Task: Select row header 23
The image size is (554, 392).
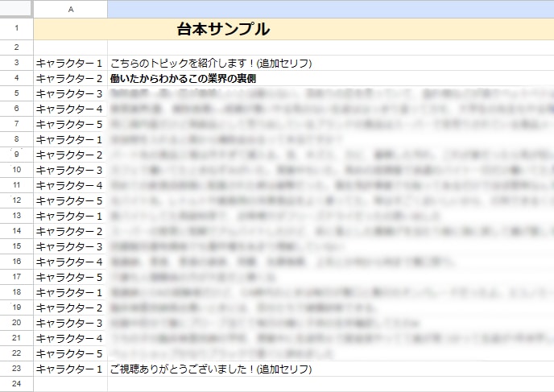Action: tap(17, 369)
